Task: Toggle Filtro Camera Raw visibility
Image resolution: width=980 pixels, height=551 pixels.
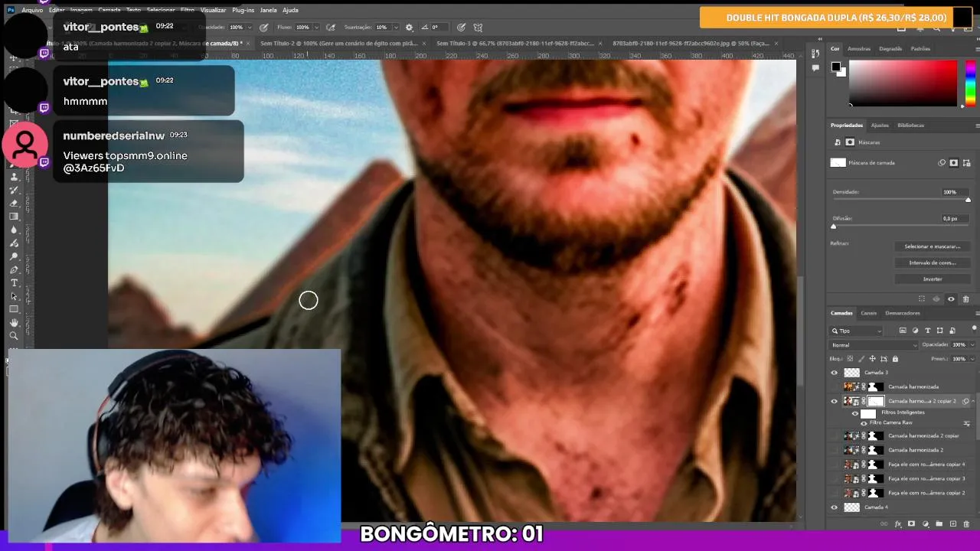Action: click(864, 423)
